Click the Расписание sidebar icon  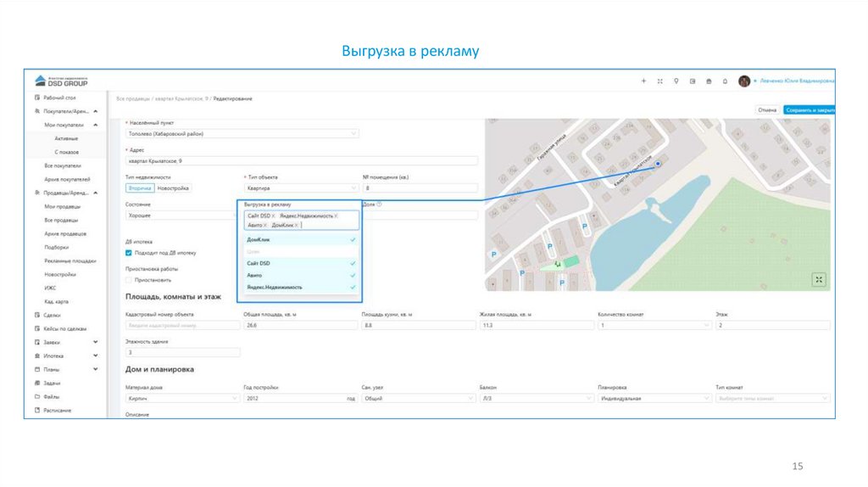point(37,410)
